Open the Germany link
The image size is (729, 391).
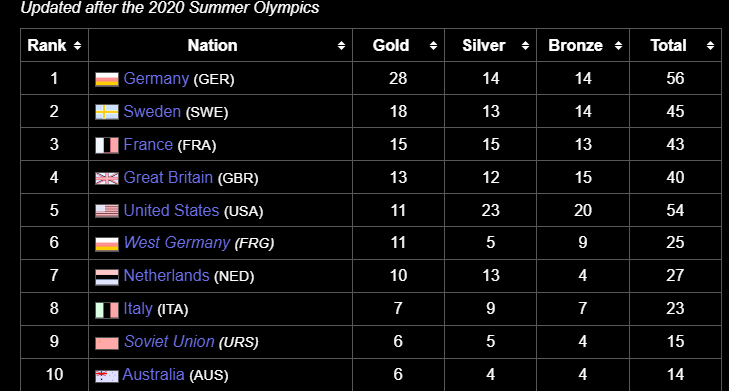coord(156,79)
